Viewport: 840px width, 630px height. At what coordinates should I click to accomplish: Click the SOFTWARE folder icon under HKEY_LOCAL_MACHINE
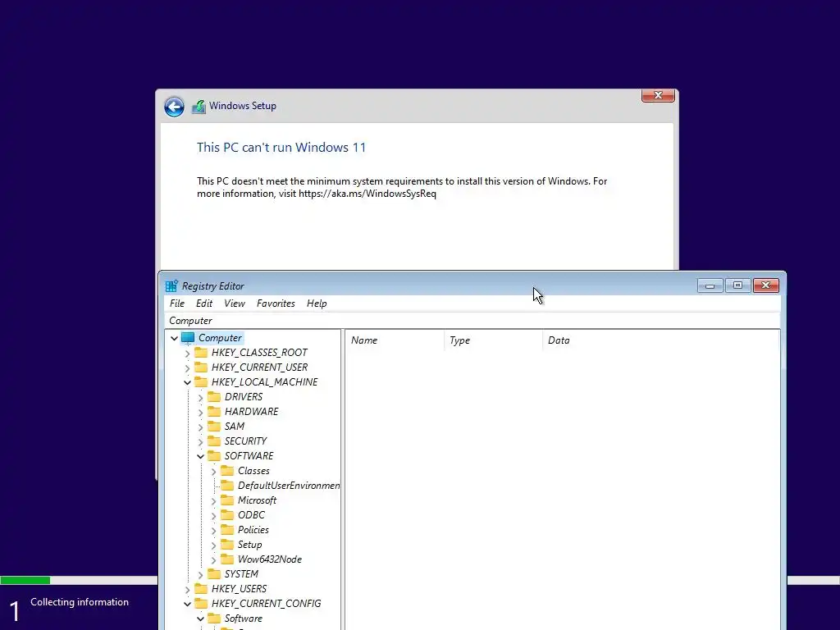point(214,456)
